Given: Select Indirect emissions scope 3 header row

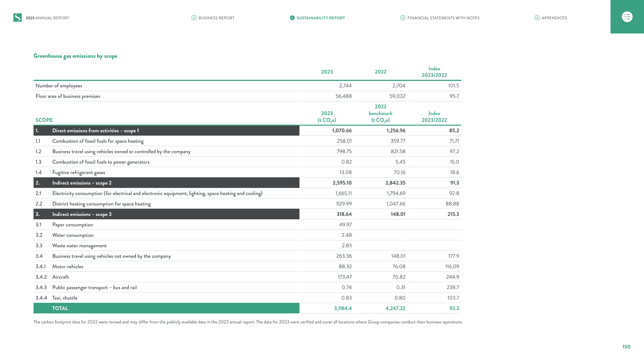Looking at the screenshot, I should pos(166,214).
